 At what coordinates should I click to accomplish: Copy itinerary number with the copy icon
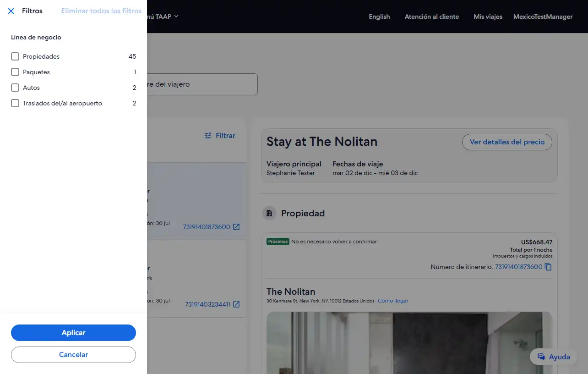pos(548,267)
